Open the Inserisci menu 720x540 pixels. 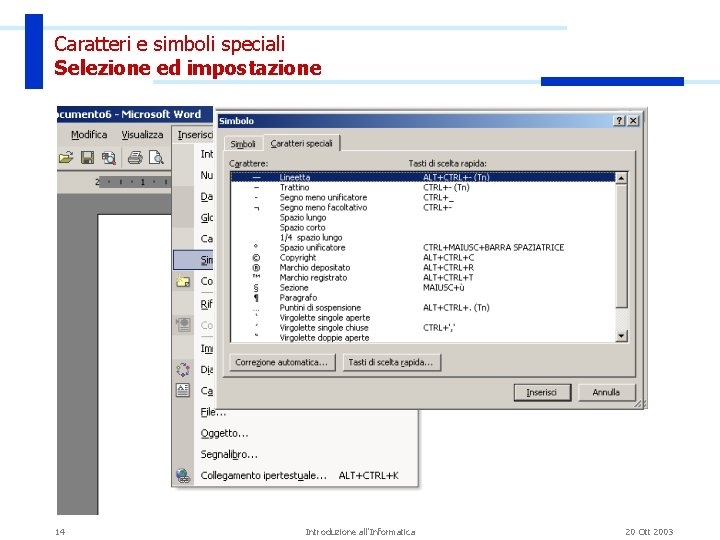[195, 135]
